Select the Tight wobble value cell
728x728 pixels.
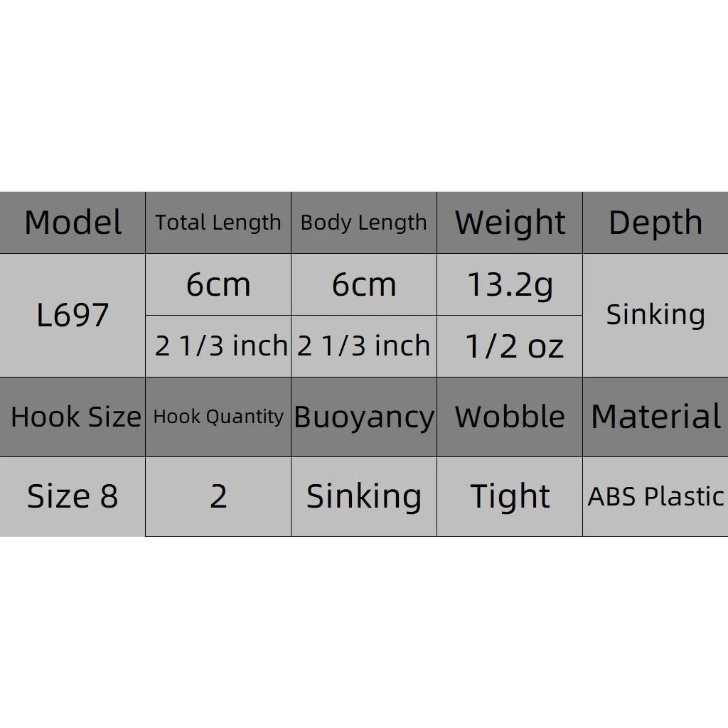click(x=510, y=496)
